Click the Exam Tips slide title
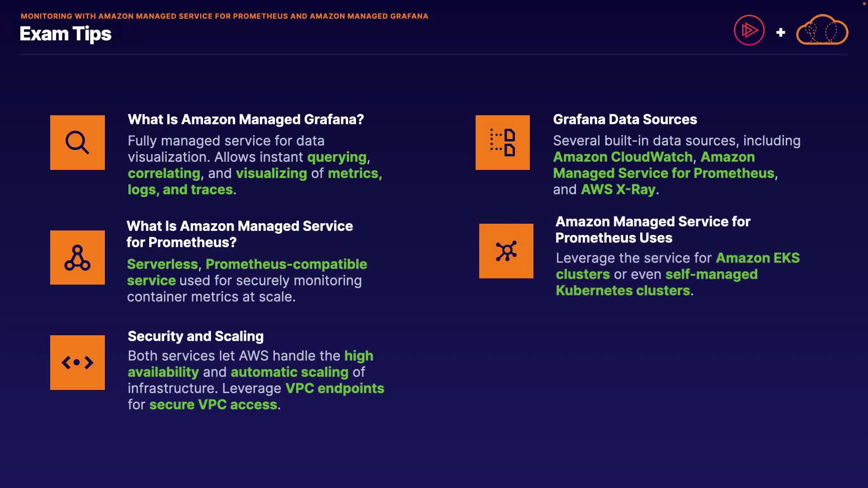868x488 pixels. (66, 34)
